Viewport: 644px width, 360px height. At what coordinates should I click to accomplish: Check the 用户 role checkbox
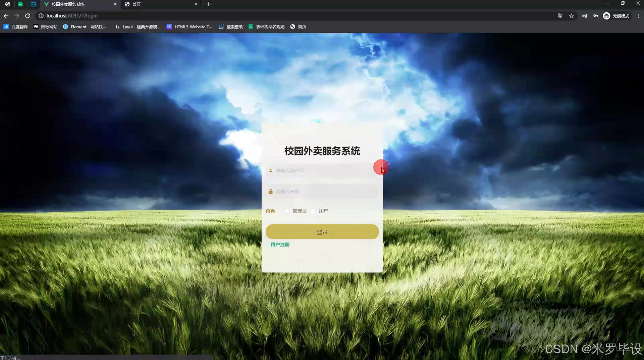(x=313, y=211)
